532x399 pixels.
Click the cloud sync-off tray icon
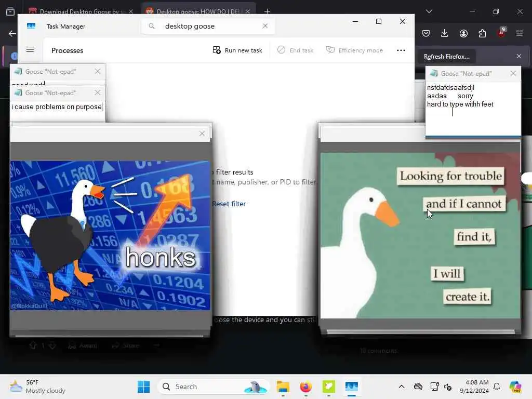(x=418, y=387)
